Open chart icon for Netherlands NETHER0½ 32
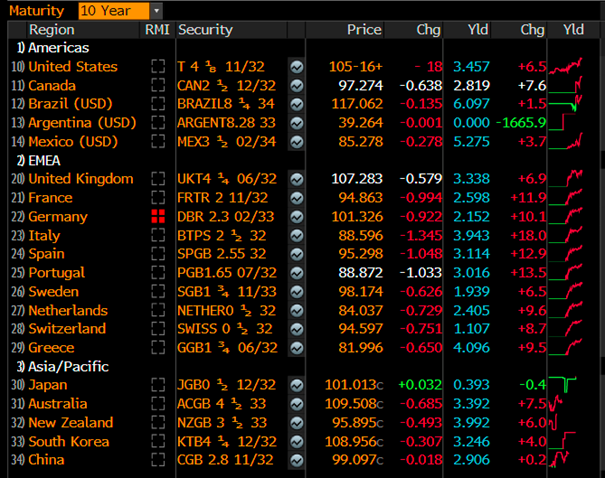 click(x=296, y=311)
